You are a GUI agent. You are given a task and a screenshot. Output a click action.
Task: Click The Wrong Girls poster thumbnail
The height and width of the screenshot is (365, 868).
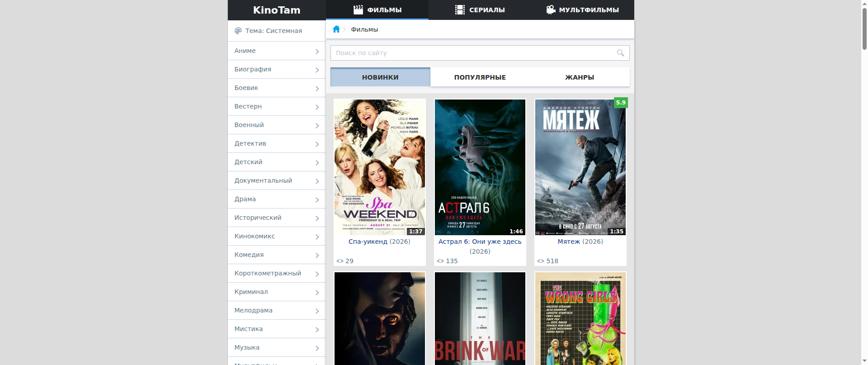(580, 318)
